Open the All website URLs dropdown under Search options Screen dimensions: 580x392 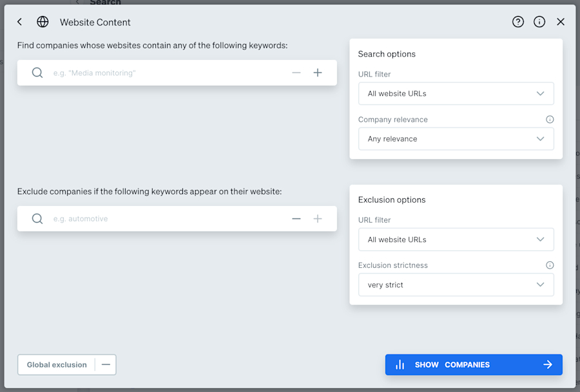pos(456,93)
